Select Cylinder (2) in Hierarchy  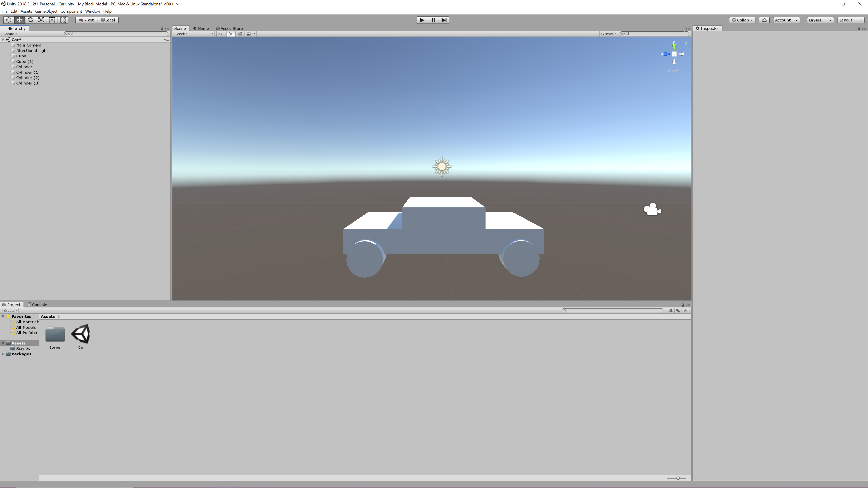click(x=28, y=78)
